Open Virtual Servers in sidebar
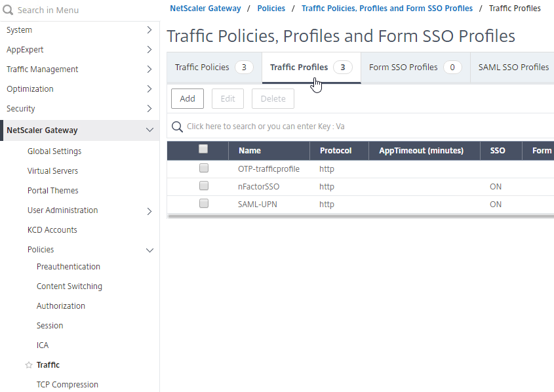Viewport: 554px width, 392px height. (x=52, y=171)
